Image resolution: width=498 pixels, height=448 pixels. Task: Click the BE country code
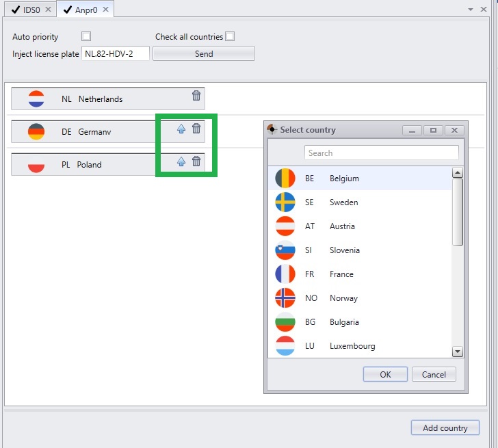(309, 179)
